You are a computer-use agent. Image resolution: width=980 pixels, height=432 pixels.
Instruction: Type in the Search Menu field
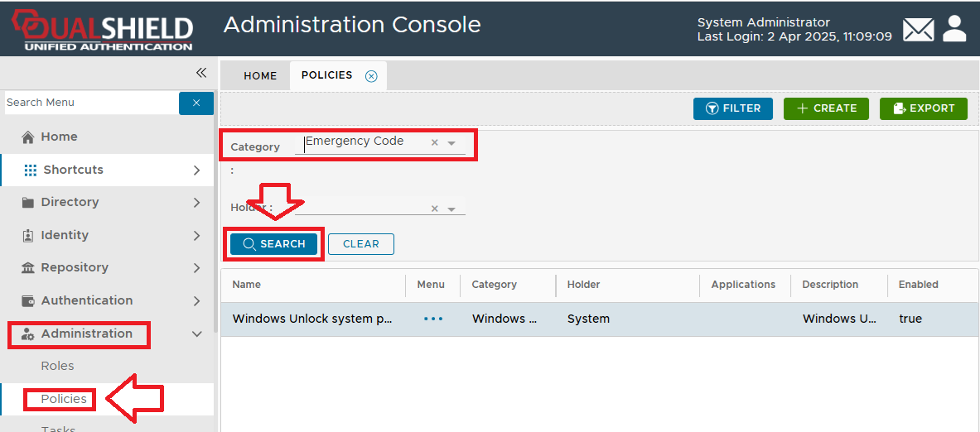pyautogui.click(x=89, y=103)
